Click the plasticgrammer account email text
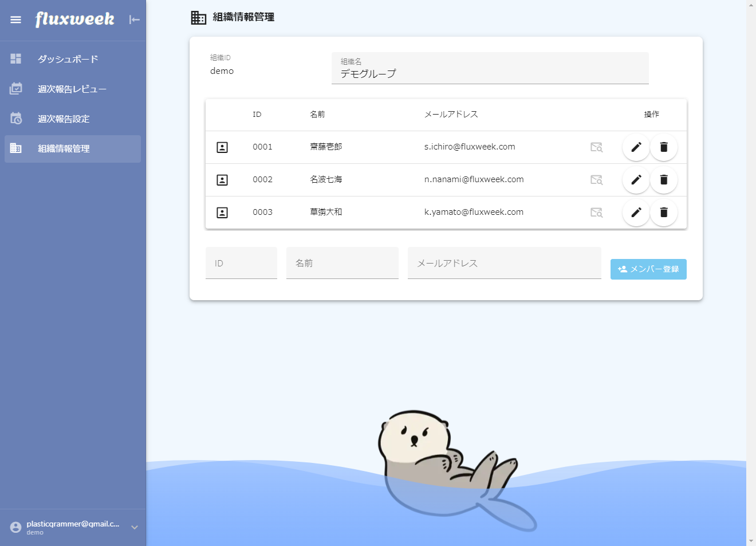Image resolution: width=756 pixels, height=546 pixels. [x=73, y=524]
